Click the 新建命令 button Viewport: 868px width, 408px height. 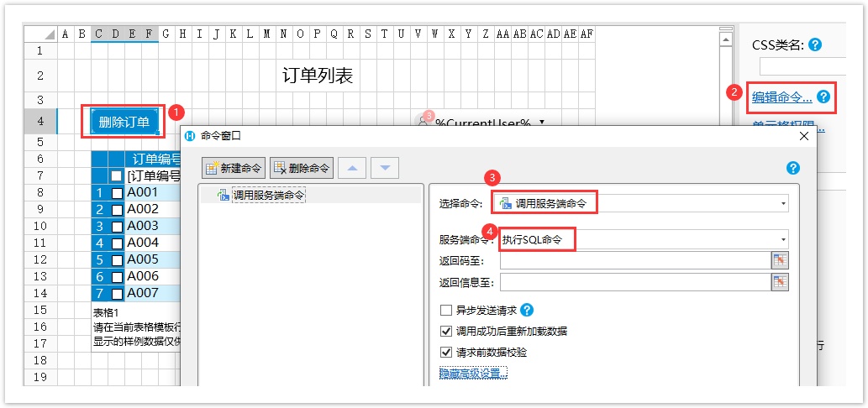[x=234, y=168]
